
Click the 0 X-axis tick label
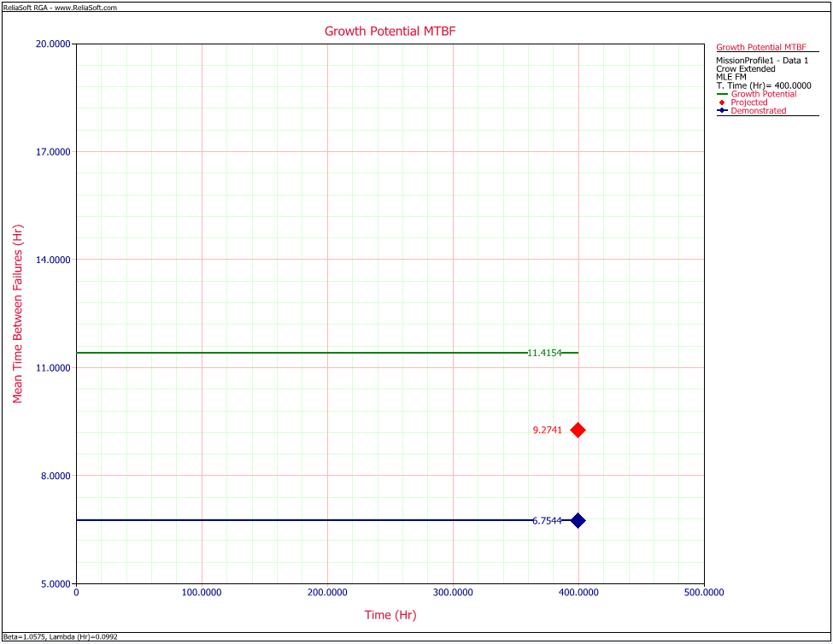tap(77, 593)
